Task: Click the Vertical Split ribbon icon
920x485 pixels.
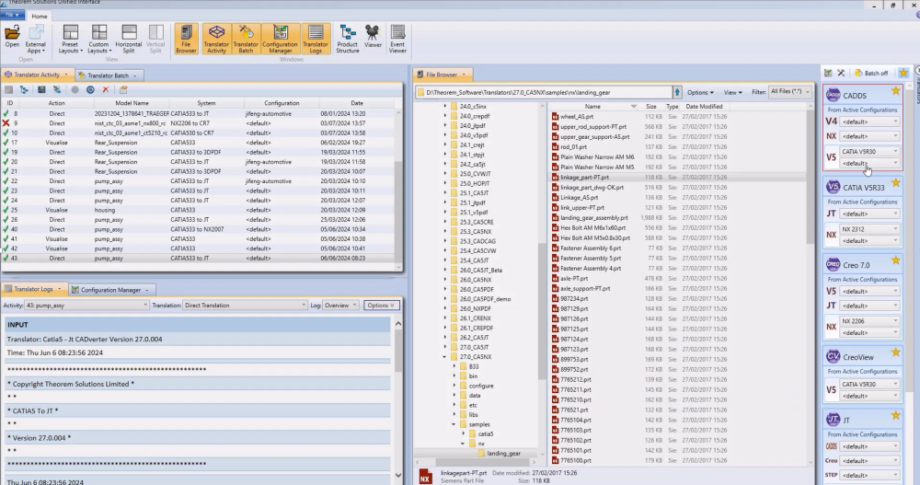Action: tap(155, 39)
